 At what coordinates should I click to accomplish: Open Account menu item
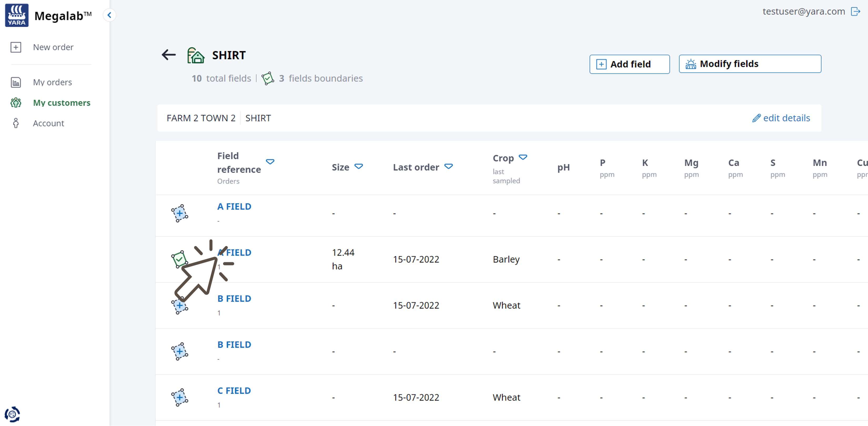pos(48,123)
